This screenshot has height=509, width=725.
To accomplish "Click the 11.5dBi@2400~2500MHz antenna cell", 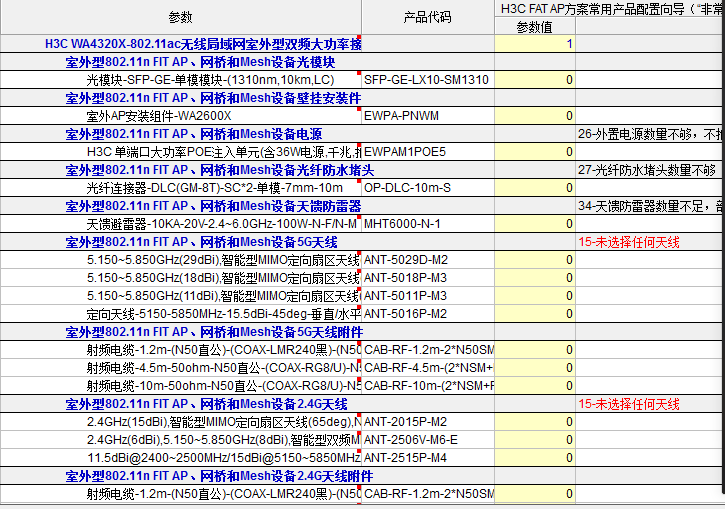I will 223,459.
